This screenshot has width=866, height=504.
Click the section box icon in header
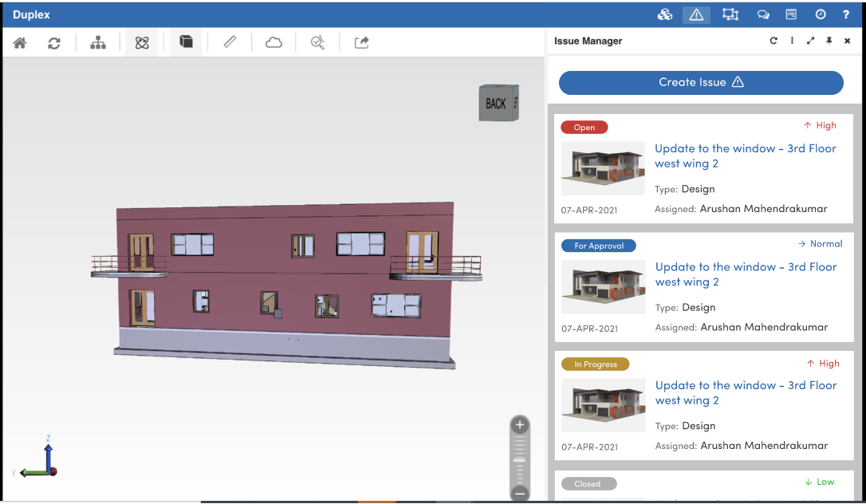pos(730,15)
